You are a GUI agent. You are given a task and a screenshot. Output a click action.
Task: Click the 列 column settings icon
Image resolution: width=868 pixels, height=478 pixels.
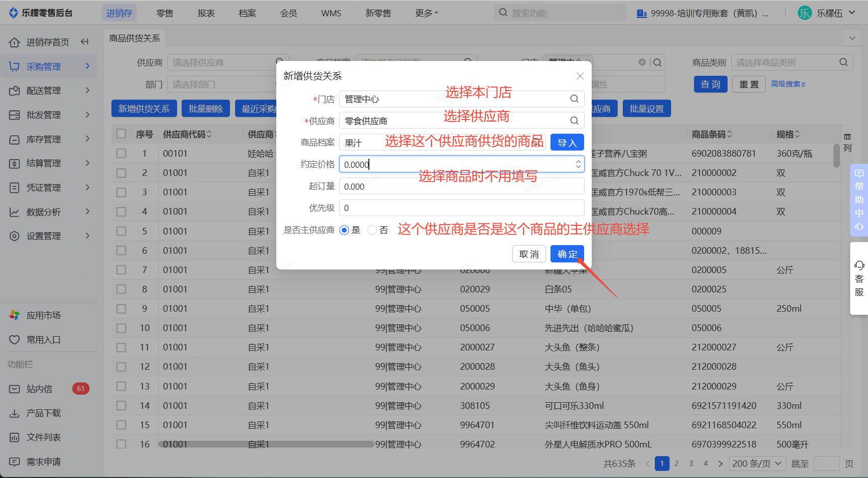pyautogui.click(x=847, y=142)
